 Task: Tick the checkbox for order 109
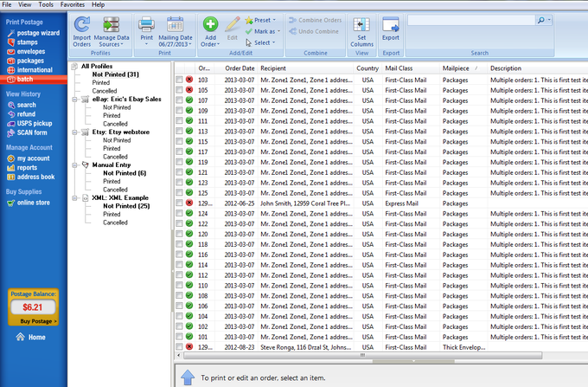click(x=179, y=111)
